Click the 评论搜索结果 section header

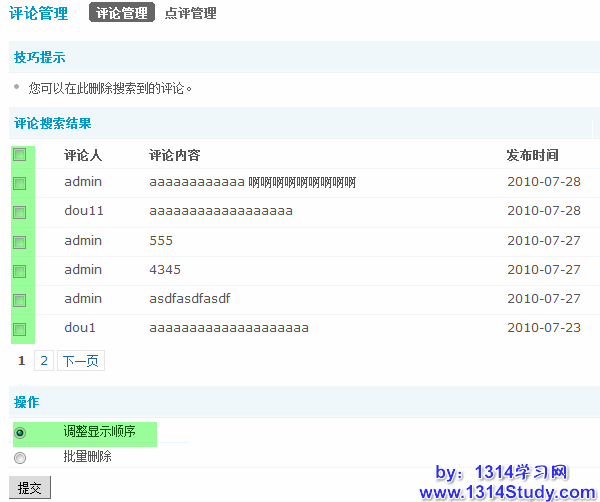point(52,124)
